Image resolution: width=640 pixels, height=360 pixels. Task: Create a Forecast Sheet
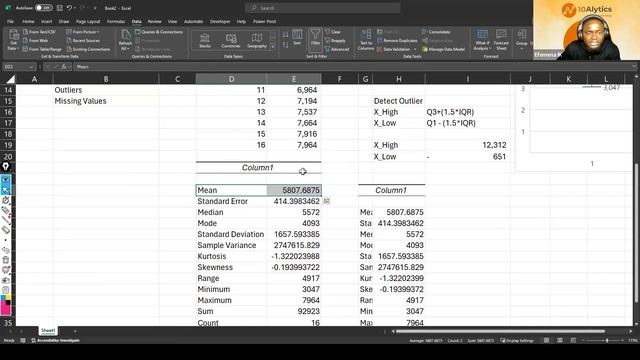501,40
